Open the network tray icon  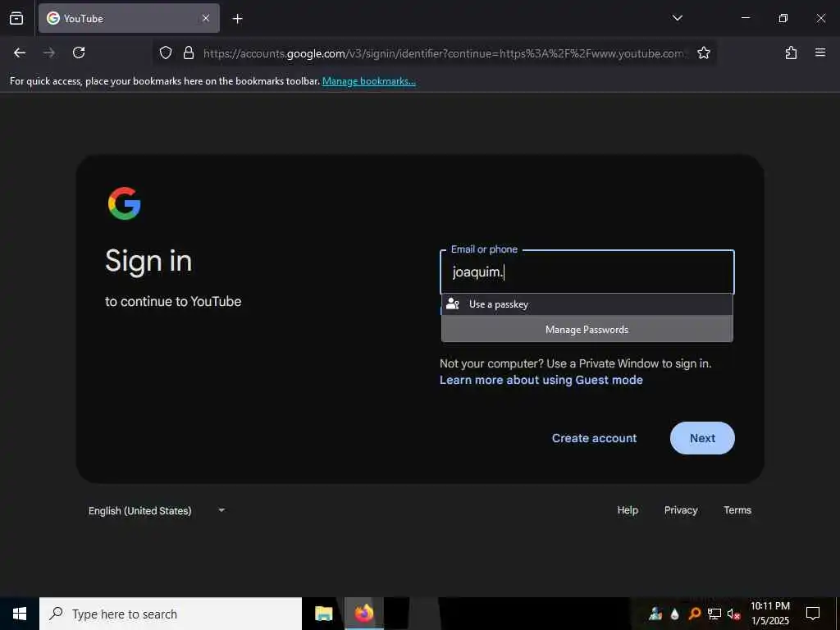714,614
